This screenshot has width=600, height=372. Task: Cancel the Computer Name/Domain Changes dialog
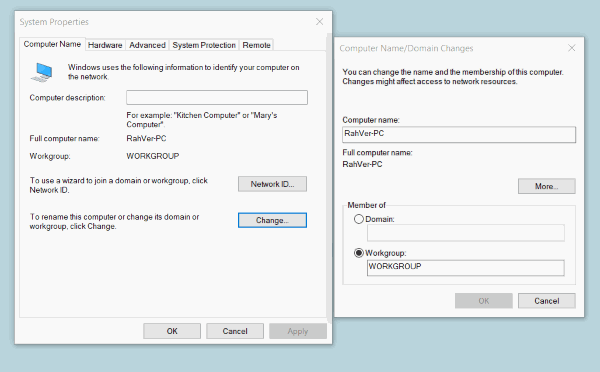(x=547, y=301)
